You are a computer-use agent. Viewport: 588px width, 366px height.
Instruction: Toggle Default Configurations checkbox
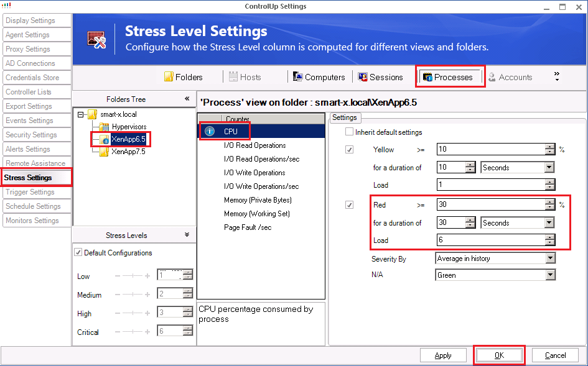(x=78, y=252)
